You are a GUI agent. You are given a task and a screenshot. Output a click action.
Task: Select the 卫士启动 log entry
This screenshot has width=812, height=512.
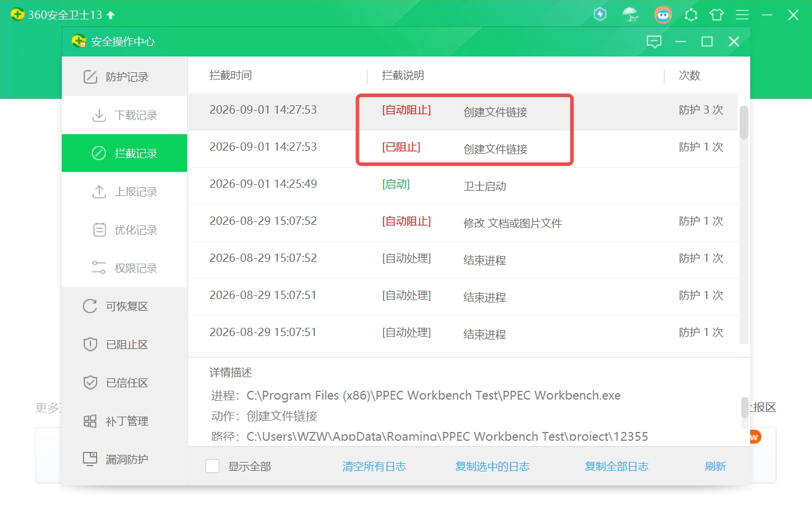pyautogui.click(x=462, y=186)
